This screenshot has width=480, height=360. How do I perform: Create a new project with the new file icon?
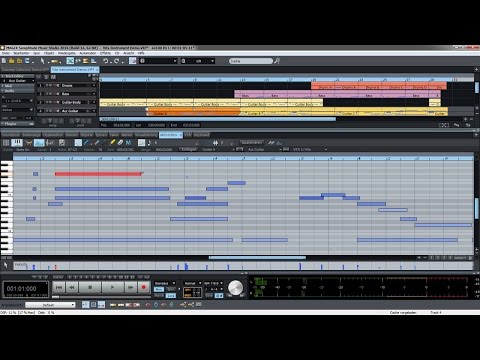(x=4, y=61)
